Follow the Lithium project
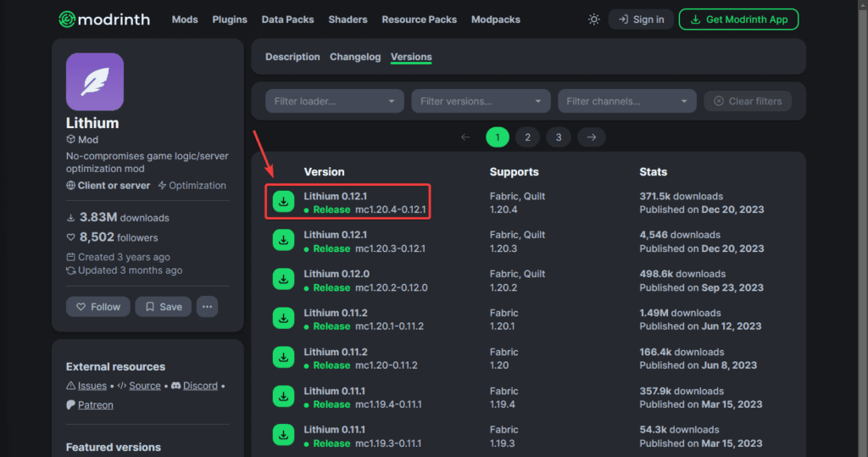The height and width of the screenshot is (457, 868). tap(98, 307)
